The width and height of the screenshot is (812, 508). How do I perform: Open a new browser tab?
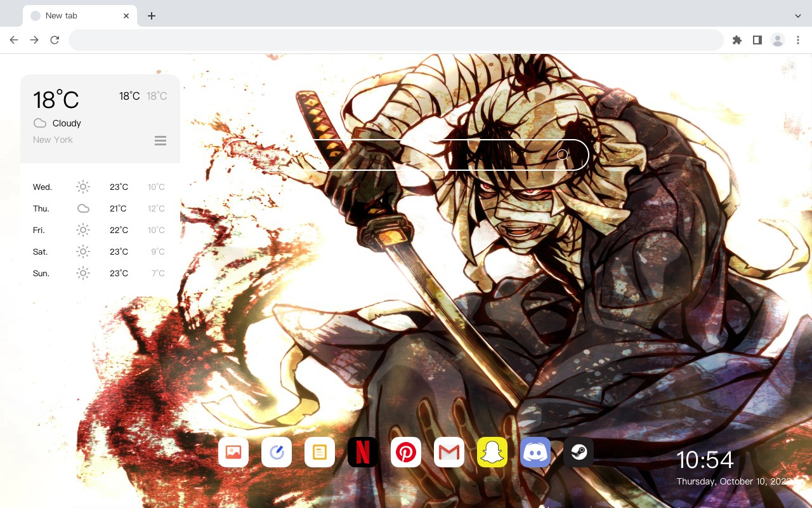[151, 16]
